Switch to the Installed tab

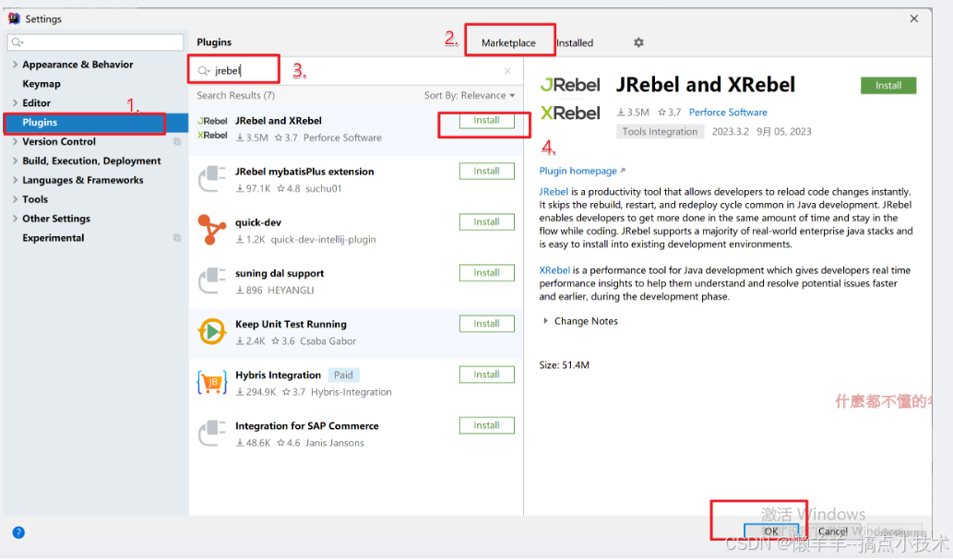(575, 43)
